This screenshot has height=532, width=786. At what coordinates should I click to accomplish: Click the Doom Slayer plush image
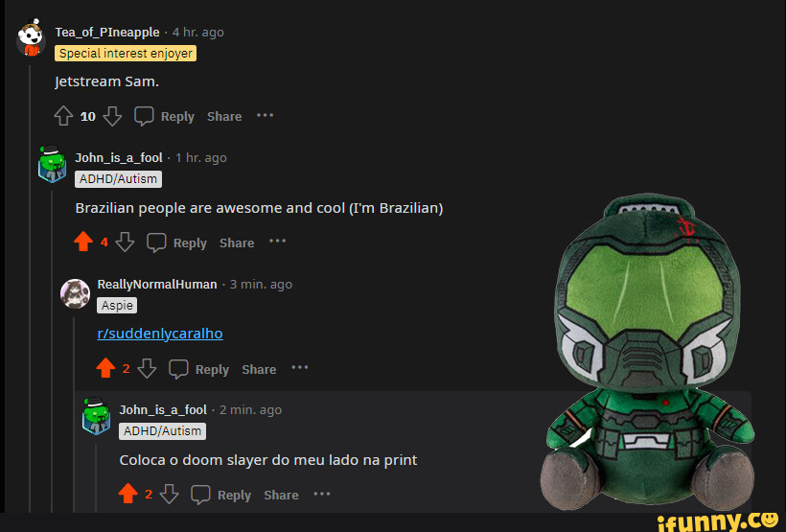(647, 352)
